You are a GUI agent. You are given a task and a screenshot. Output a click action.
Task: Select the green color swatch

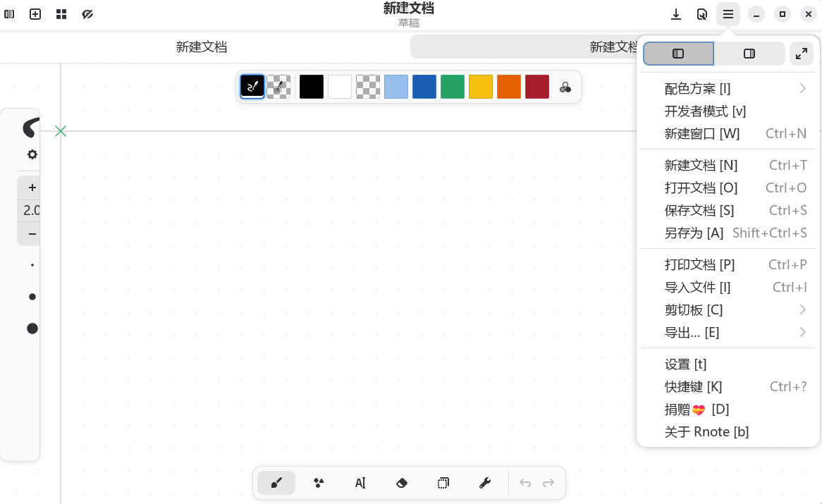point(452,86)
